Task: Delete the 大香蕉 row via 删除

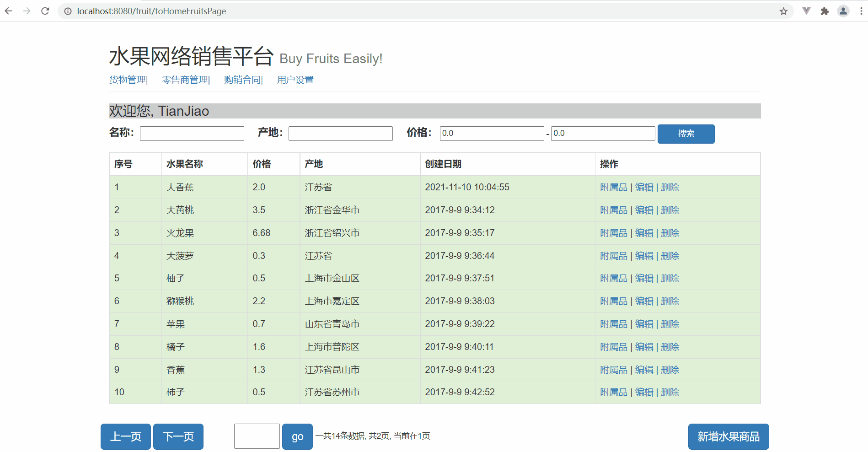Action: click(670, 187)
